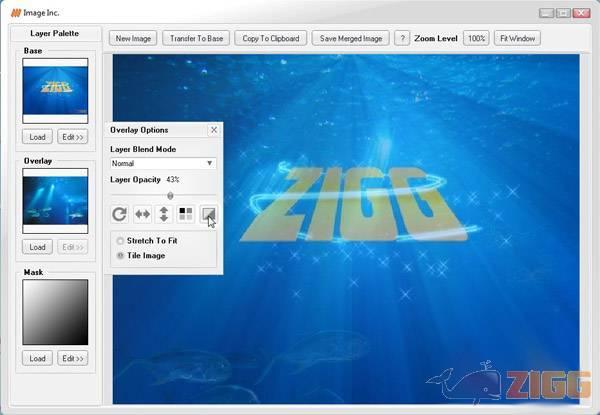Image resolution: width=600 pixels, height=415 pixels.
Task: Flip overlay horizontally with the arrows icon
Action: click(x=142, y=214)
